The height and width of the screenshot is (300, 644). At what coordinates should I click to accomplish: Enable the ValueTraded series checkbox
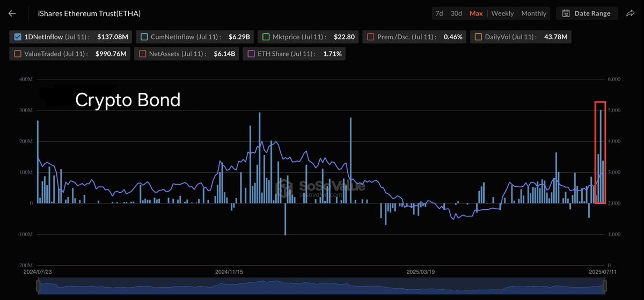pyautogui.click(x=18, y=54)
